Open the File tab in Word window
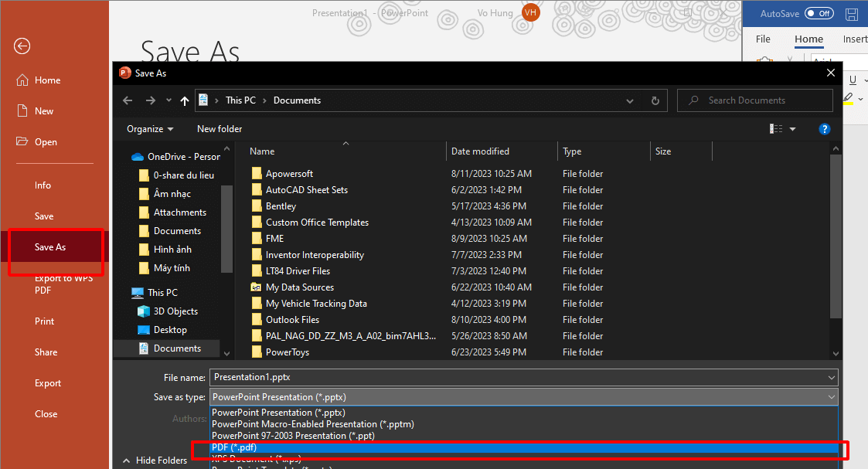 coord(763,39)
